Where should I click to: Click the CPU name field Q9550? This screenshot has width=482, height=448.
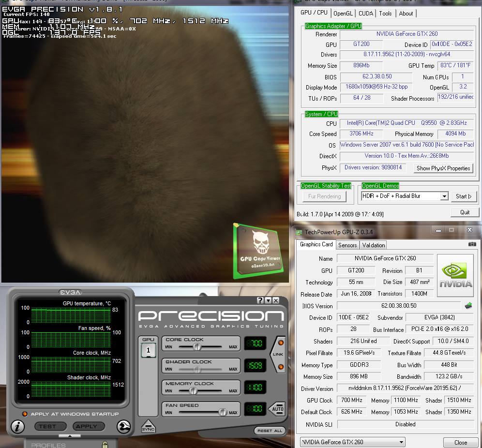(x=407, y=123)
